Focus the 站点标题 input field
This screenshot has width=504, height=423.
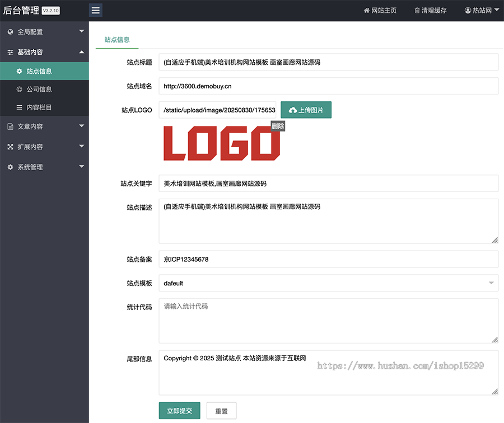(329, 62)
